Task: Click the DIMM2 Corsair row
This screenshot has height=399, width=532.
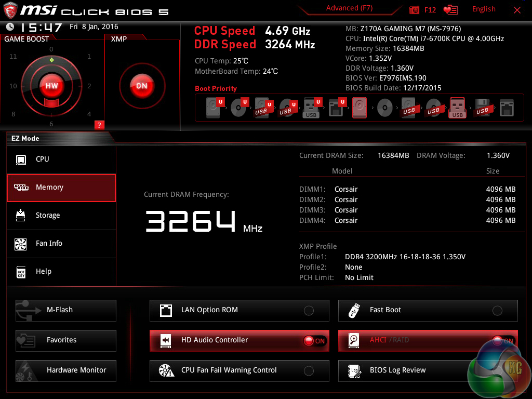Action: [x=407, y=200]
